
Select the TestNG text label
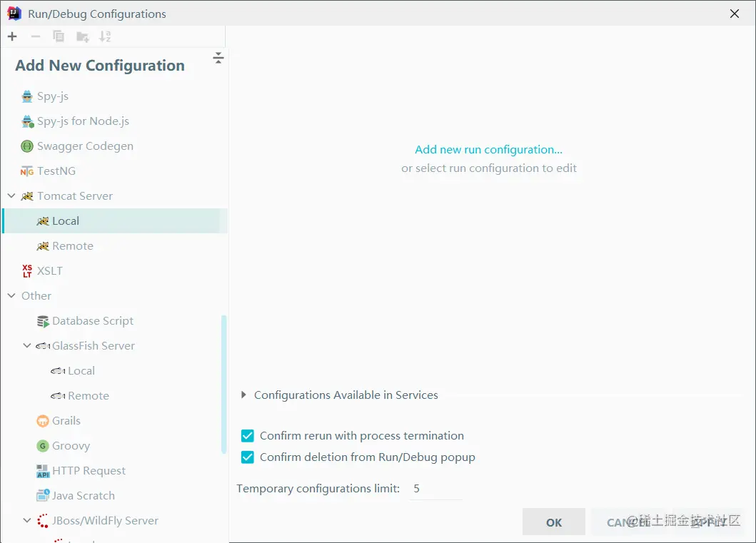coord(56,171)
